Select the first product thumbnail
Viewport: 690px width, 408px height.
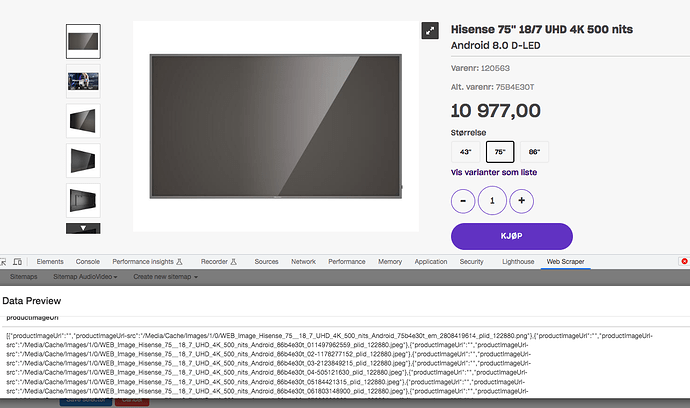[x=82, y=42]
